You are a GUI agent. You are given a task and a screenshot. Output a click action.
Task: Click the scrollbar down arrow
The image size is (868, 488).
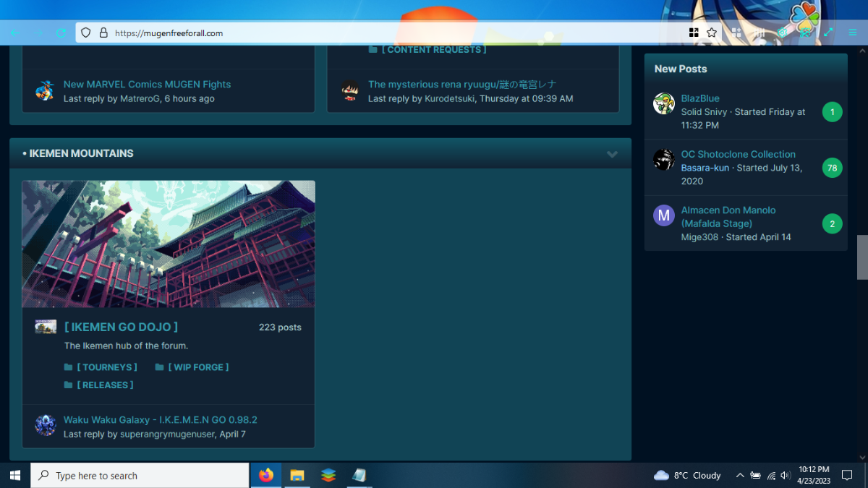click(x=862, y=457)
